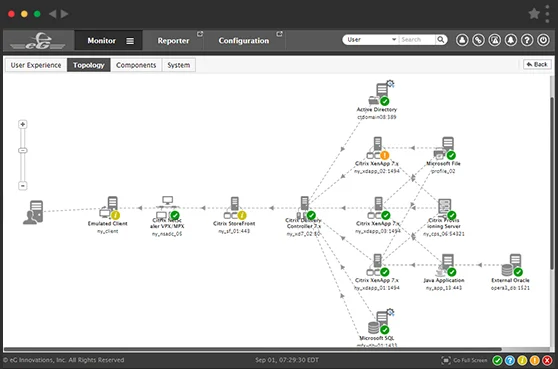Select XenApp node ny_xdapp_03:1494
This screenshot has height=369, width=558.
pos(379,208)
